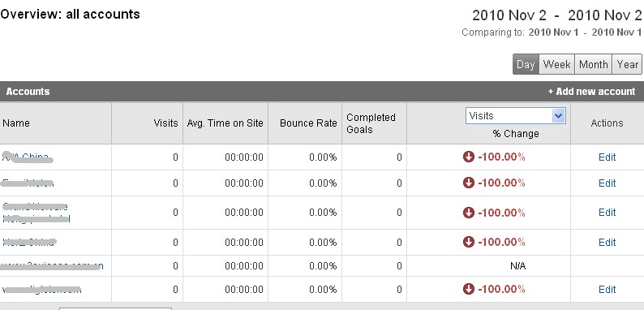Edit the second account row
This screenshot has height=310, width=644.
(607, 183)
